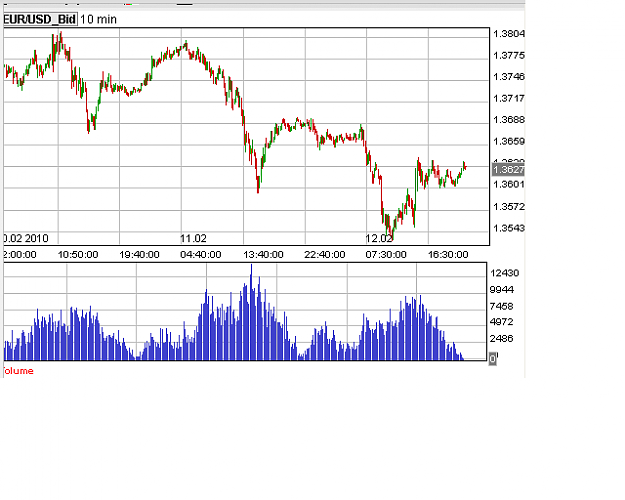This screenshot has height=500, width=625.
Task: Click volume axis value 2486
Action: pyautogui.click(x=501, y=339)
